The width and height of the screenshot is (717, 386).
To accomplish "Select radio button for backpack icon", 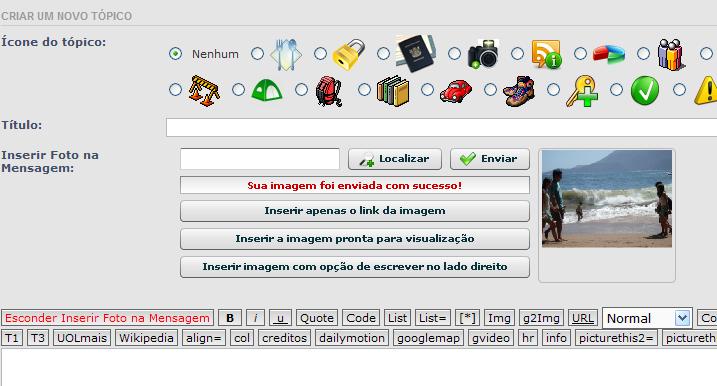I will [301, 89].
